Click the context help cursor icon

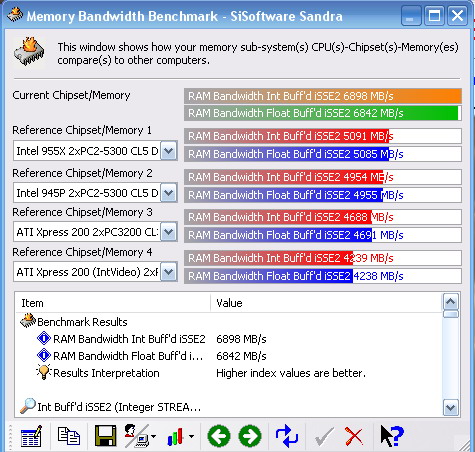click(x=392, y=436)
